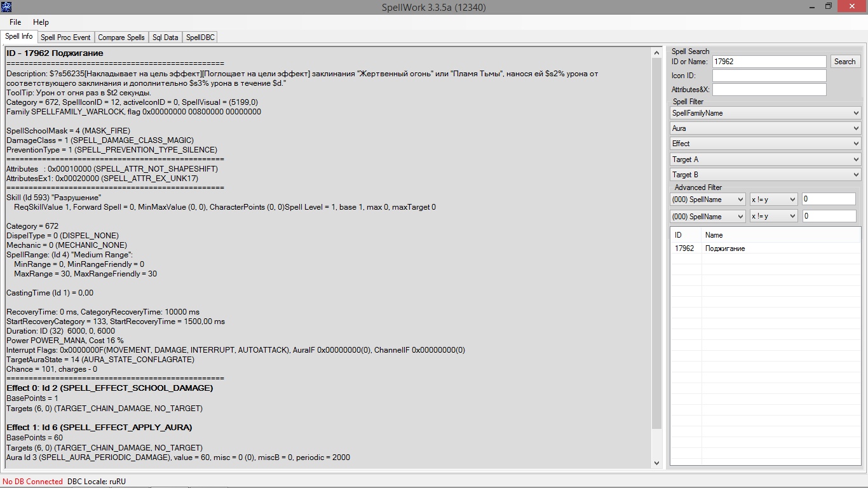This screenshot has height=488, width=868.
Task: Open the File menu
Action: [15, 22]
